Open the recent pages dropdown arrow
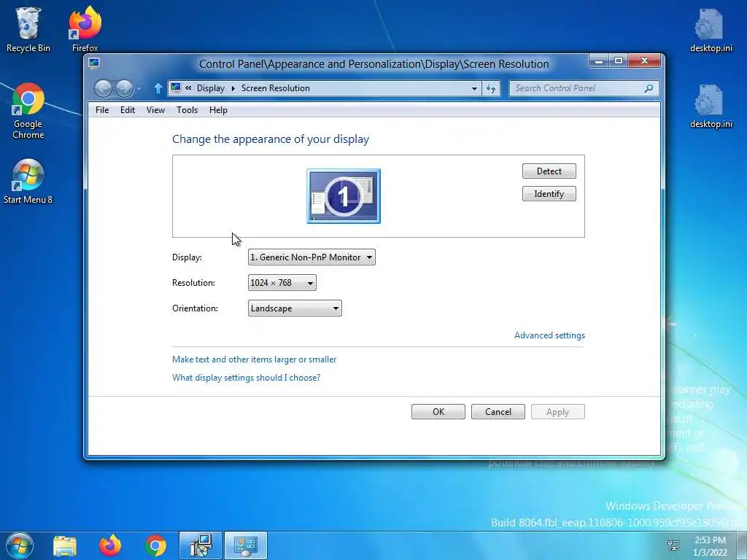The width and height of the screenshot is (747, 560). [x=139, y=88]
